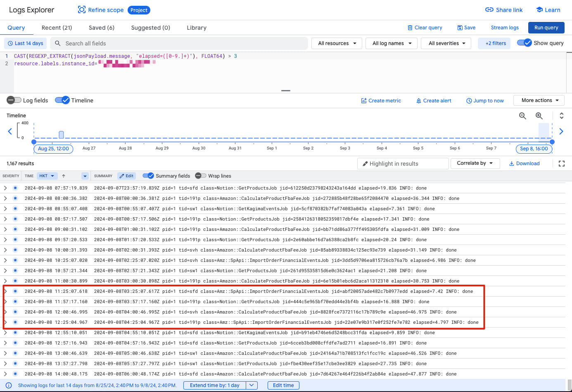Click the Project scope chip
This screenshot has height=392, width=572.
(x=139, y=10)
